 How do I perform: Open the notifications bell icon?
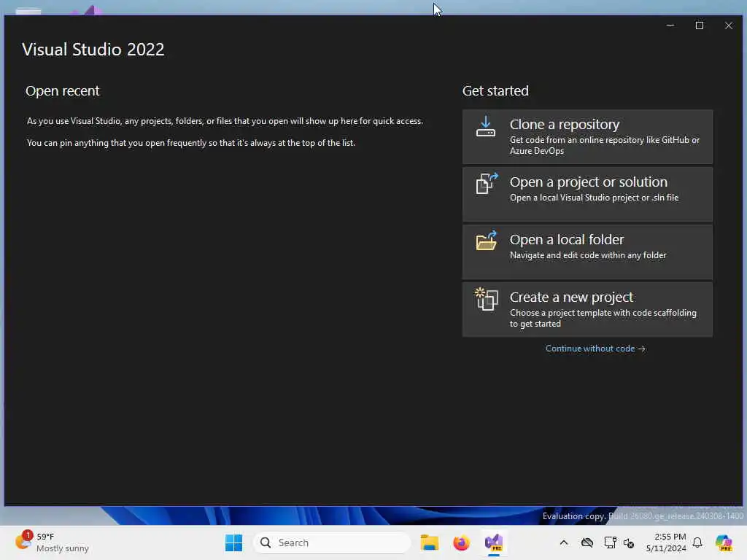[697, 542]
